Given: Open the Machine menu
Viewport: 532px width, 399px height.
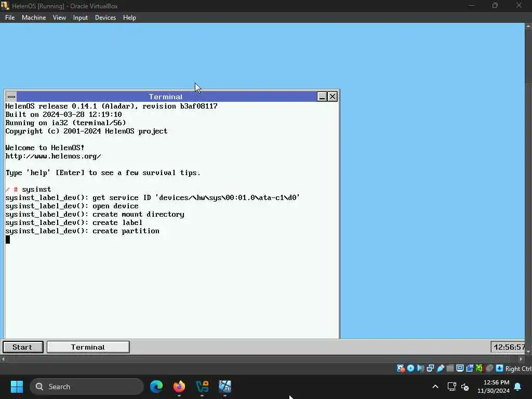Looking at the screenshot, I should tap(34, 18).
